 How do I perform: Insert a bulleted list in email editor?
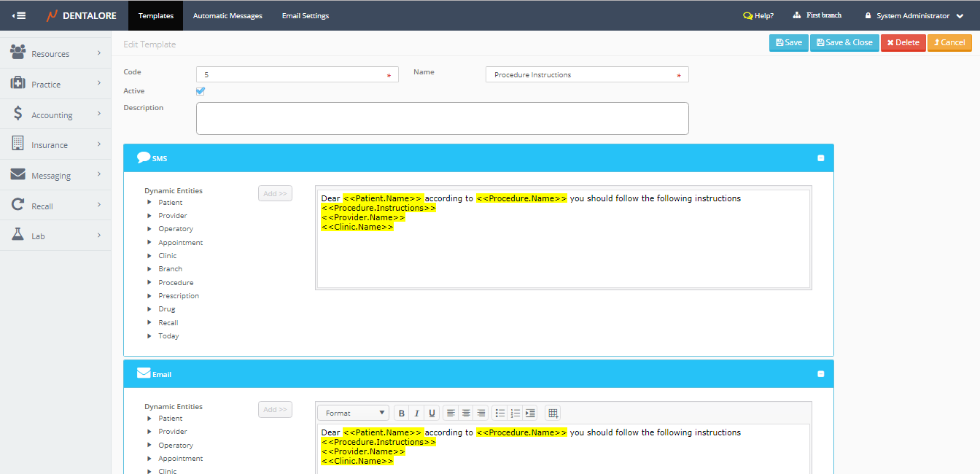500,413
